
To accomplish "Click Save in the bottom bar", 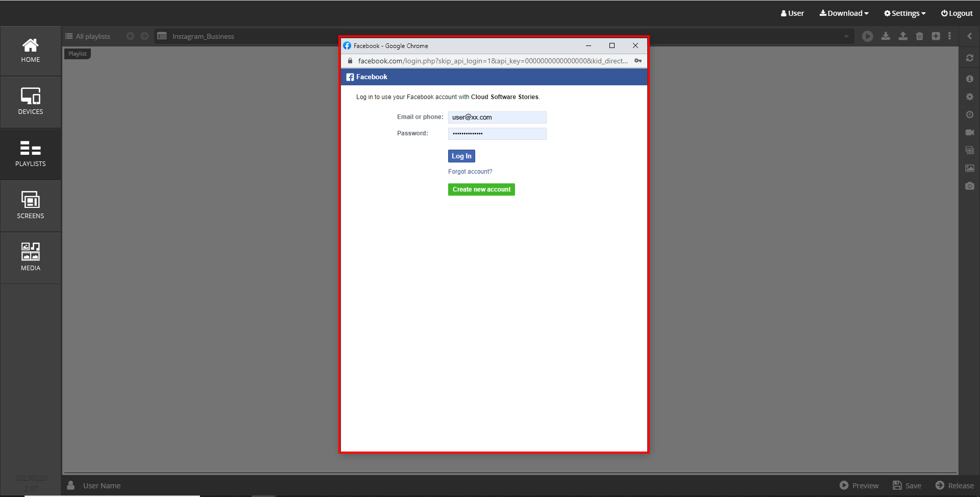I will pyautogui.click(x=907, y=485).
